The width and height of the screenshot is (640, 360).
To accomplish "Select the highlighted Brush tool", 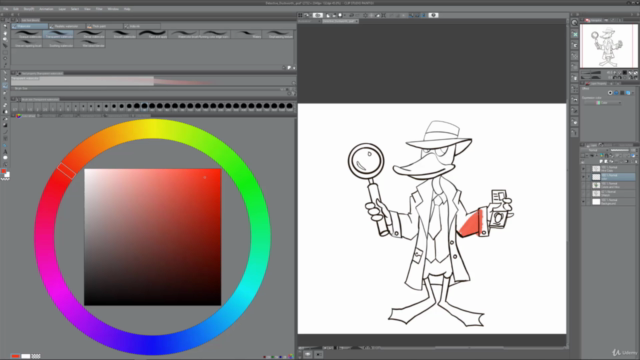I will tap(5, 86).
